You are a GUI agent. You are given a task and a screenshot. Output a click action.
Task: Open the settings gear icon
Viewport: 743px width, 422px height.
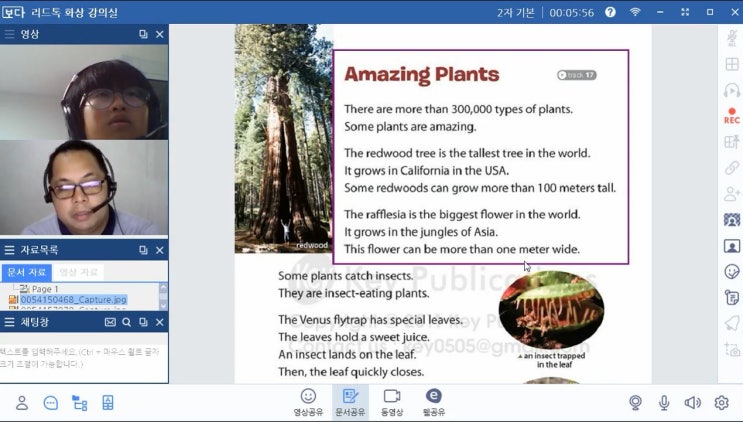pos(721,403)
